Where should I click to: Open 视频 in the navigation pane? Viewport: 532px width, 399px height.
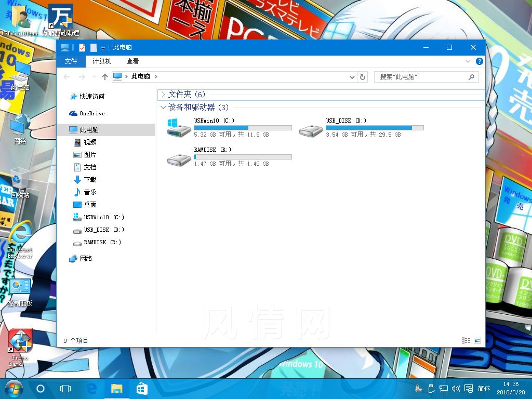[85, 142]
